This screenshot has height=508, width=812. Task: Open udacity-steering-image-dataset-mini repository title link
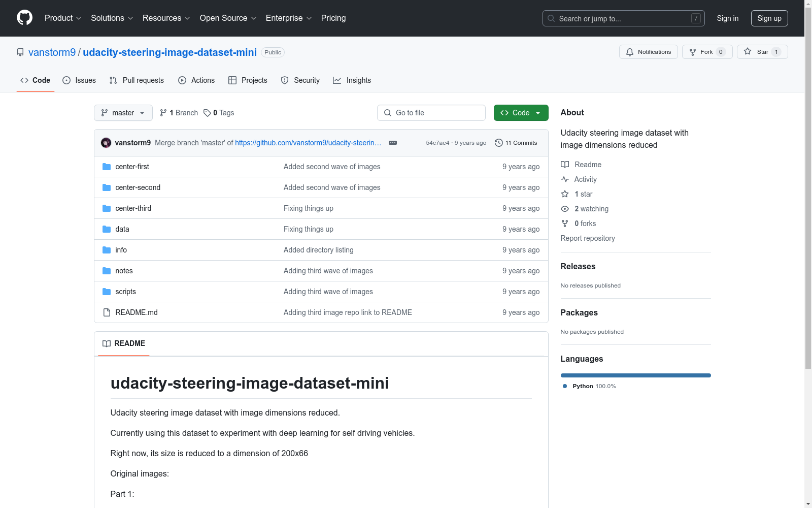[x=170, y=52]
